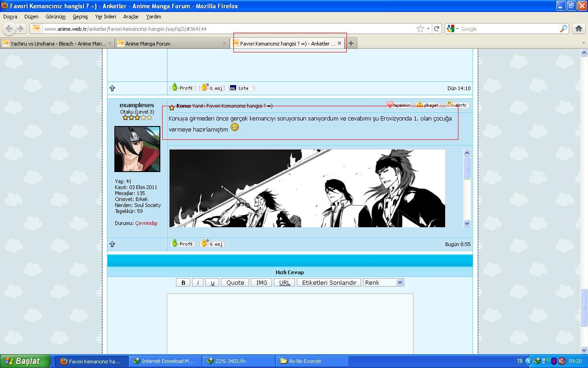This screenshot has width=588, height=368.
Task: Open the 22% 3403.flv taskbar item
Action: point(238,361)
